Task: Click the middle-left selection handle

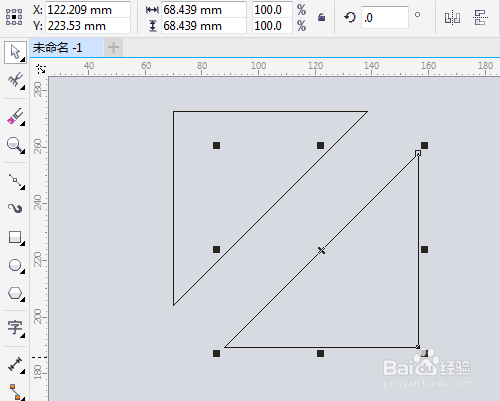Action: point(216,249)
